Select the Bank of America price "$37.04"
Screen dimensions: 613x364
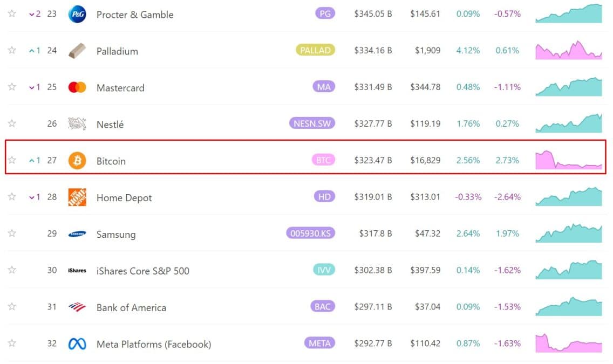click(x=428, y=307)
